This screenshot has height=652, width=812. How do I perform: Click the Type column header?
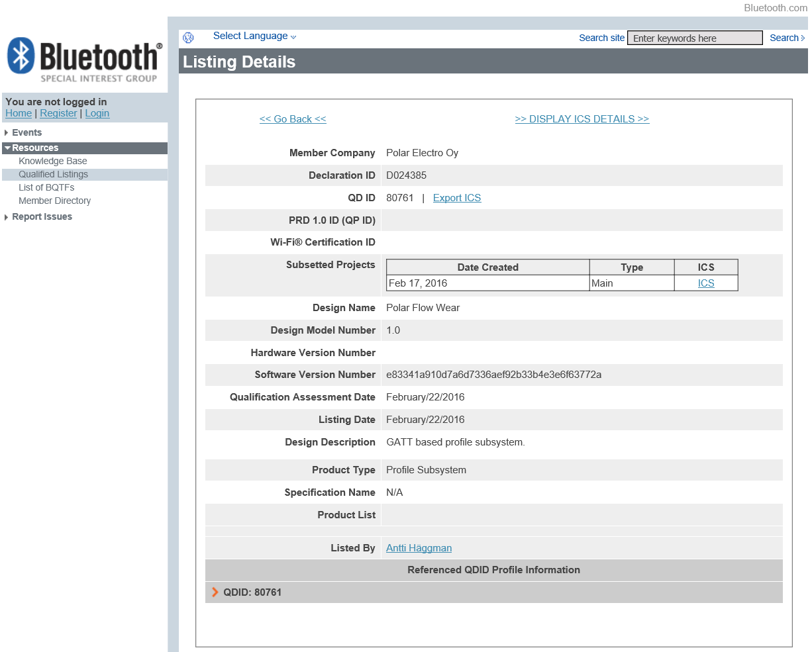tap(632, 267)
